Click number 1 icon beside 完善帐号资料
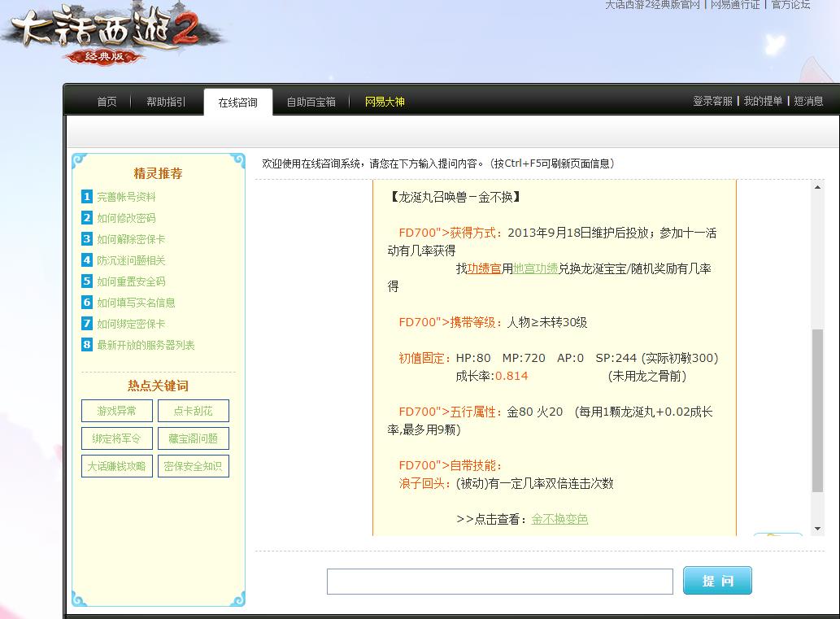Image resolution: width=840 pixels, height=619 pixels. (87, 197)
